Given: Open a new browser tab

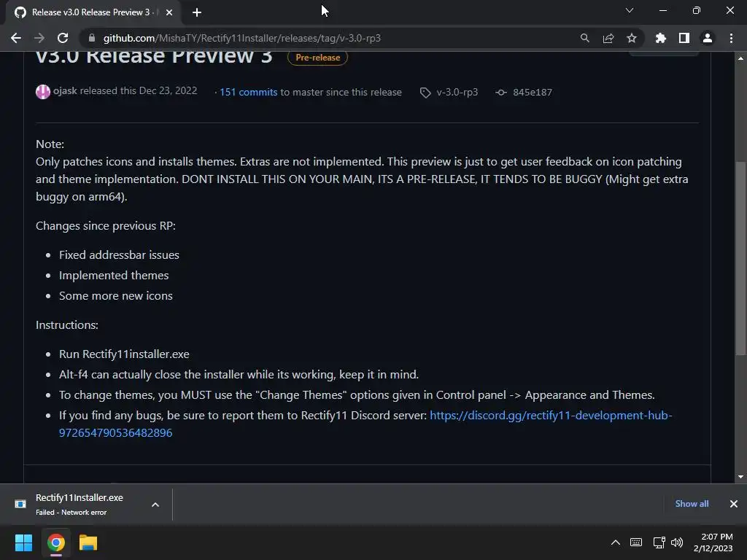Looking at the screenshot, I should [x=197, y=12].
